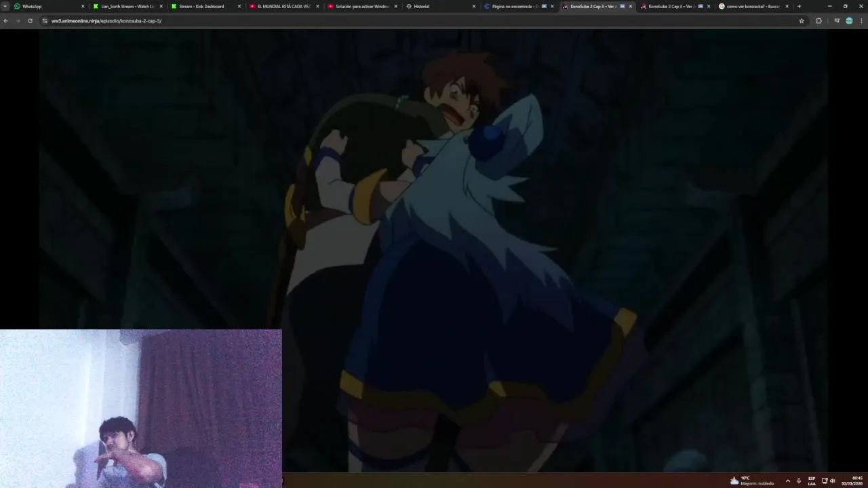Switch the ESP LAA keyboard language
The height and width of the screenshot is (488, 868).
[812, 481]
